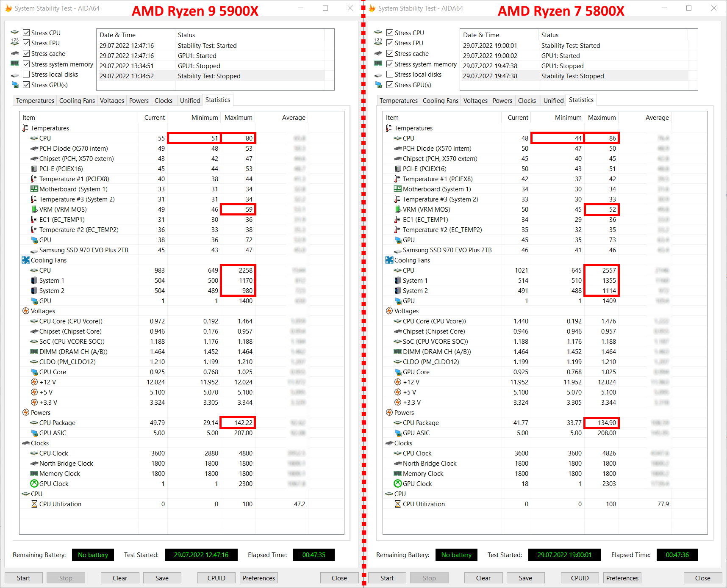This screenshot has width=727, height=588.
Task: Click the GPU Clock icon in the 5800X window
Action: 398,483
